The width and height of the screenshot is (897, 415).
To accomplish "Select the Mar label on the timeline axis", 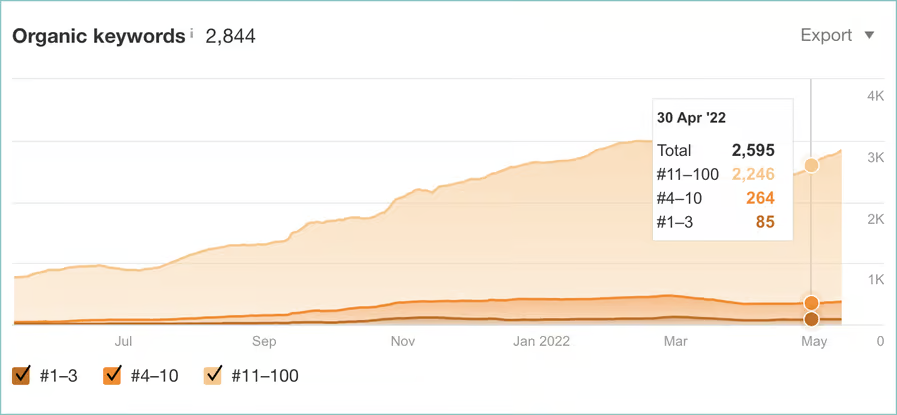I will pos(675,341).
